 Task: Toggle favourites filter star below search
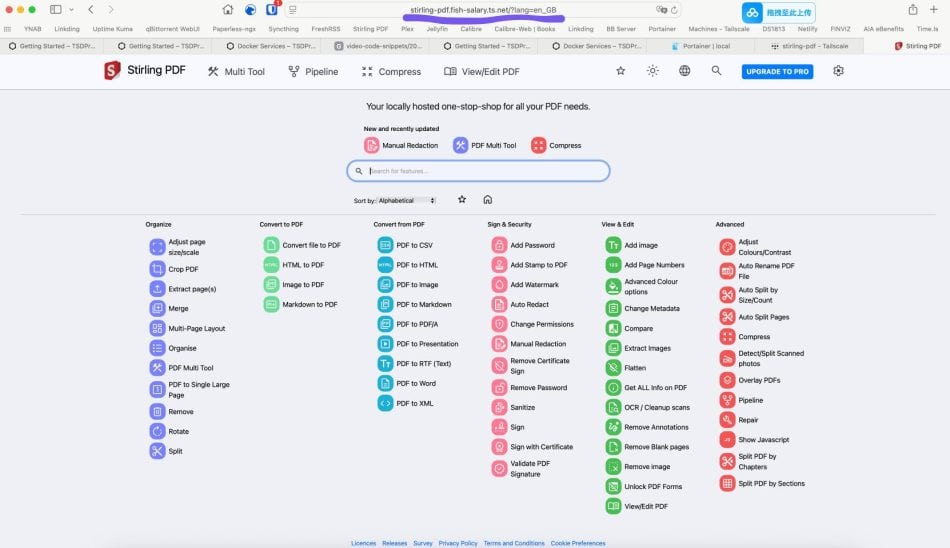pyautogui.click(x=462, y=199)
